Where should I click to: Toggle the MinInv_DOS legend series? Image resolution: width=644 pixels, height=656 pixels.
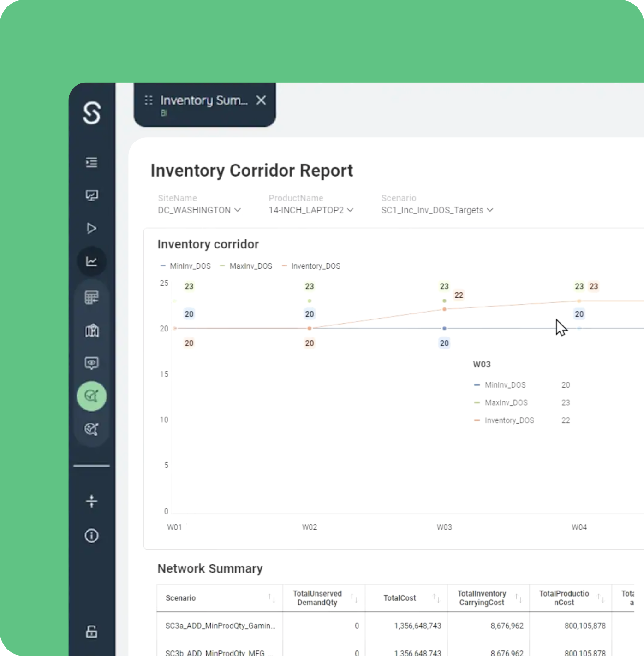pos(185,266)
